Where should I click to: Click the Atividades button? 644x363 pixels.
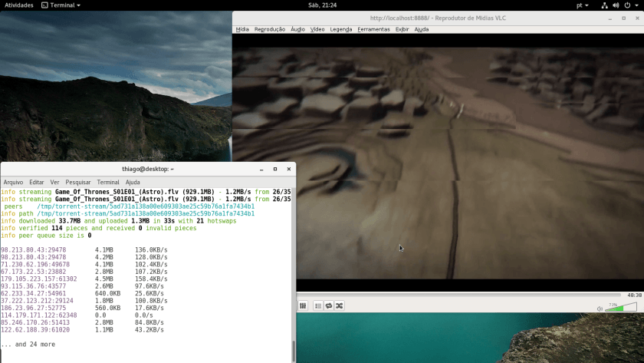point(19,5)
